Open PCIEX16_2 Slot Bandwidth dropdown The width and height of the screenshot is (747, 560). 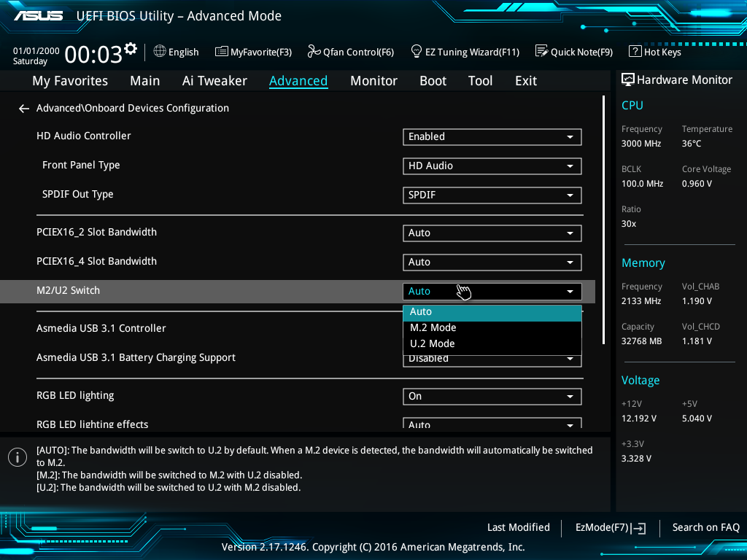coord(492,233)
